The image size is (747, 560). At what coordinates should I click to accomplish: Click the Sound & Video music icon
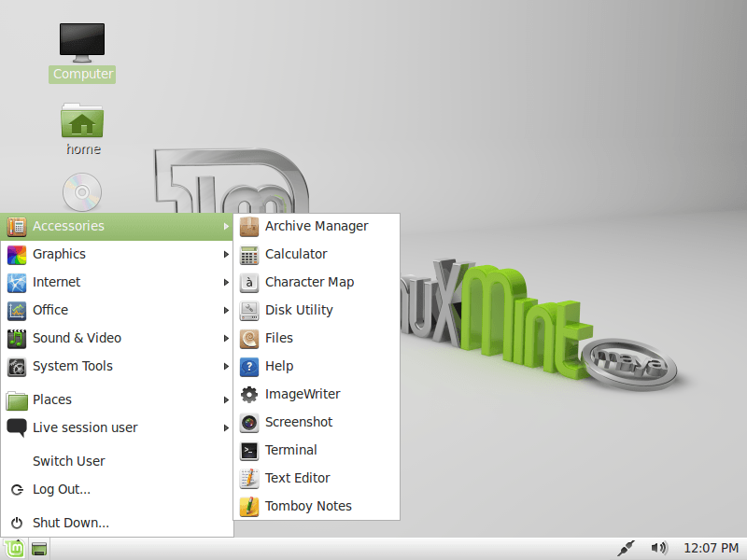click(x=17, y=339)
